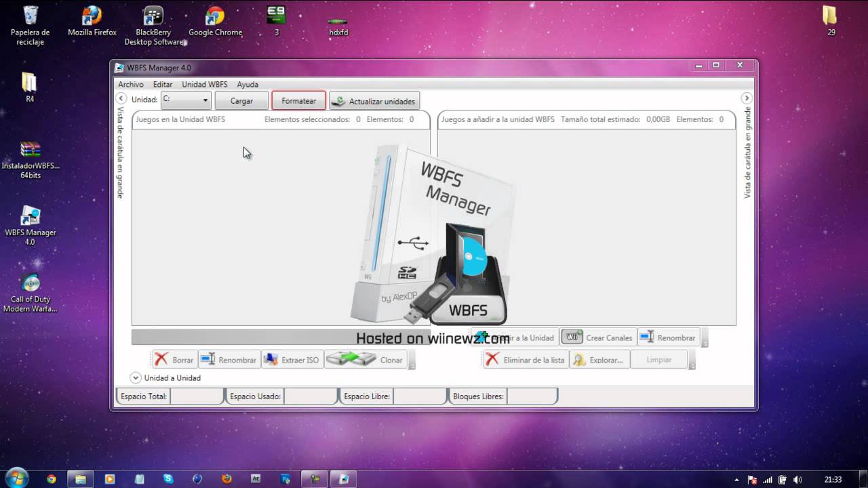Open the blue globe taskbar icon
868x488 pixels.
[x=197, y=479]
